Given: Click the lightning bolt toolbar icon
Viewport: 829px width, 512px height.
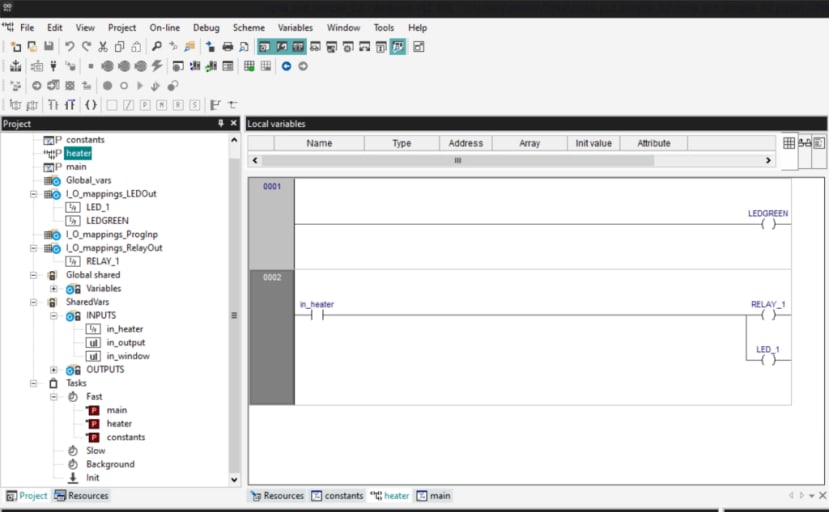Looking at the screenshot, I should point(157,66).
